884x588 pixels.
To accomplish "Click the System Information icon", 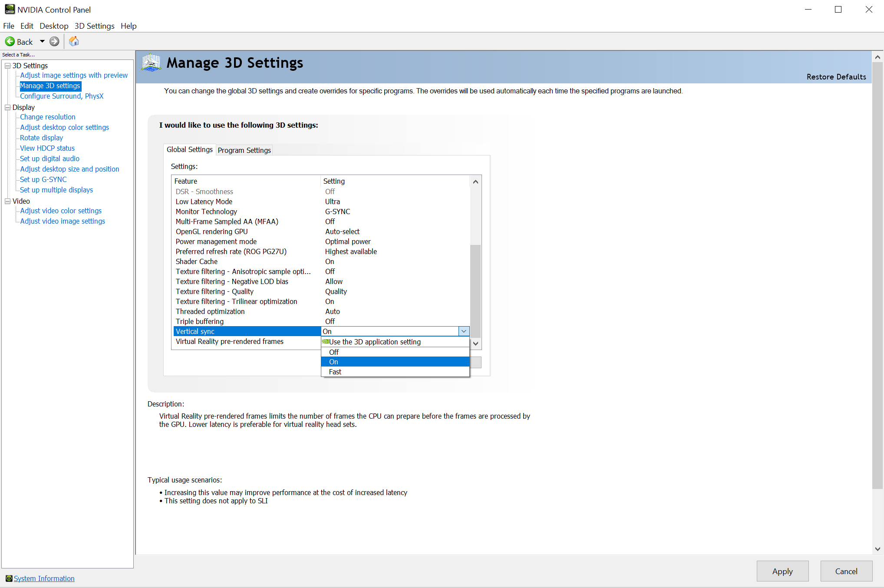I will [9, 578].
